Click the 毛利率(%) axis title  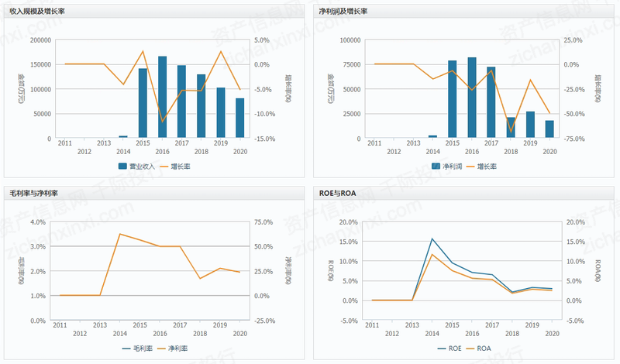tap(21, 271)
